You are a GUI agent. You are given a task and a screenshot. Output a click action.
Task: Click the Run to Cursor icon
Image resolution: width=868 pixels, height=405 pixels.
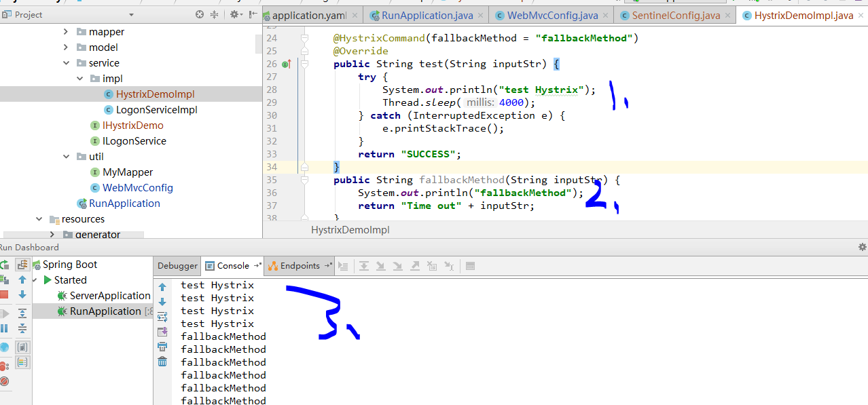449,266
